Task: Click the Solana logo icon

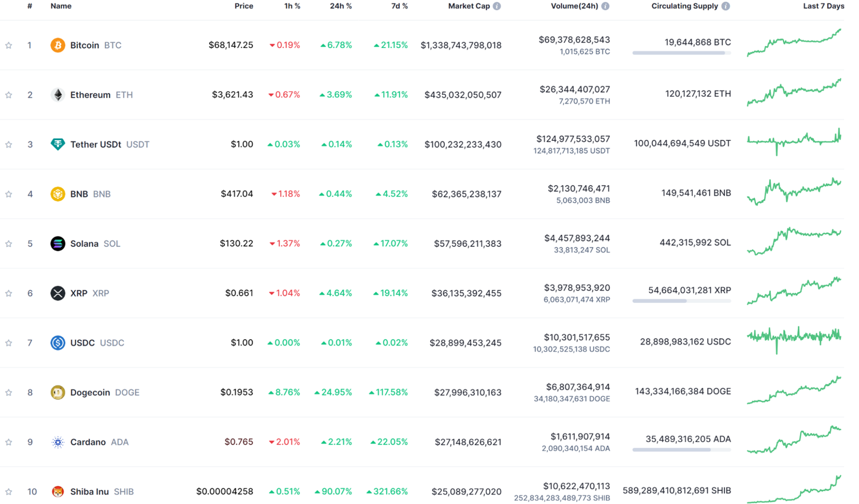Action: [x=57, y=243]
